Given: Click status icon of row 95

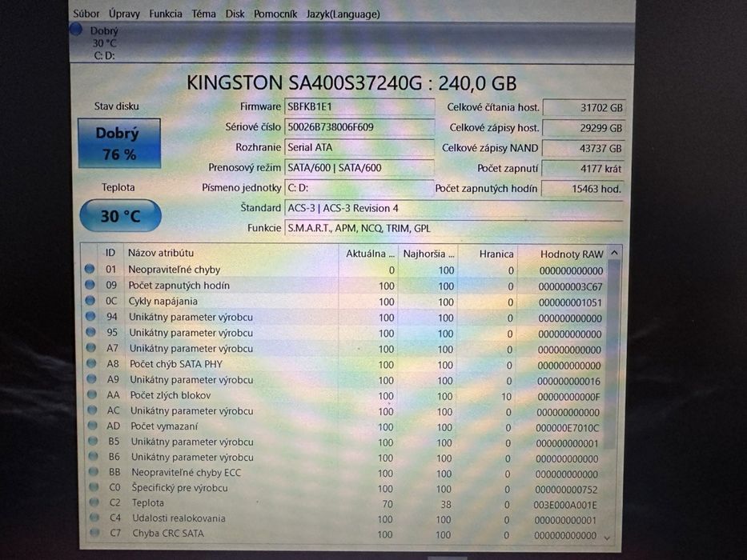Looking at the screenshot, I should [x=90, y=332].
